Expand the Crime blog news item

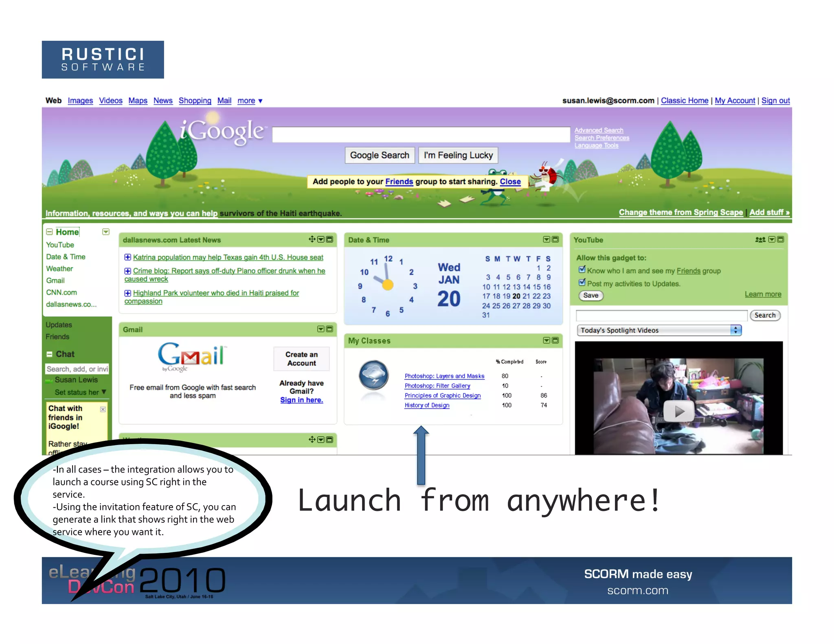127,271
